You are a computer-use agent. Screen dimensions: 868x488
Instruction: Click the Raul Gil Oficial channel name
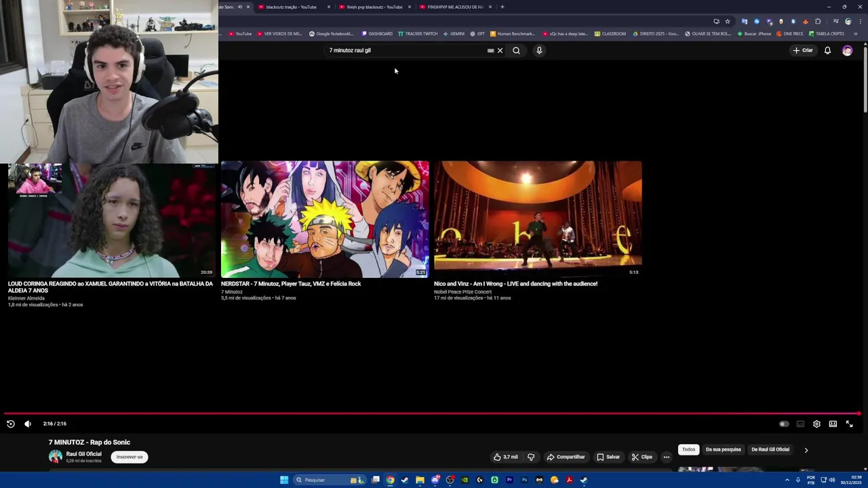84,454
